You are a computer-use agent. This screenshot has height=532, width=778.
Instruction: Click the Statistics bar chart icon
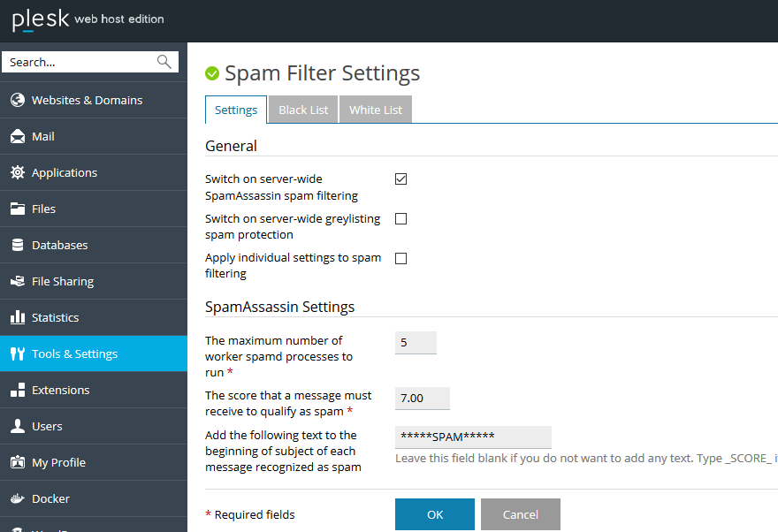point(18,317)
